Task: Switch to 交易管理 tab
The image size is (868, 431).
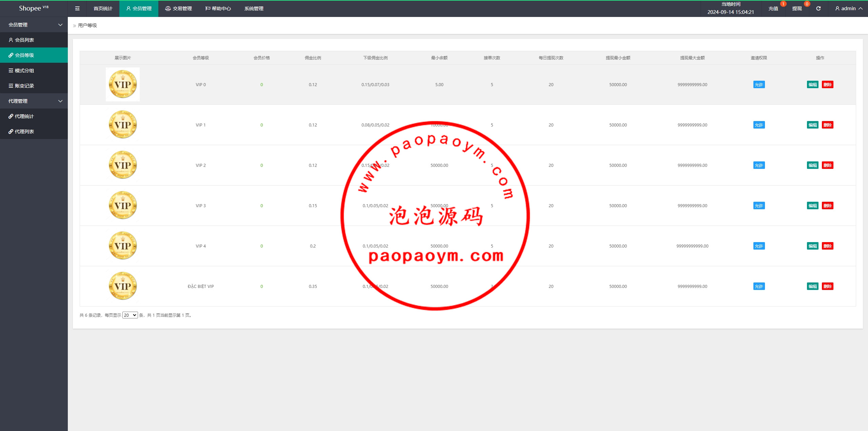Action: point(178,8)
